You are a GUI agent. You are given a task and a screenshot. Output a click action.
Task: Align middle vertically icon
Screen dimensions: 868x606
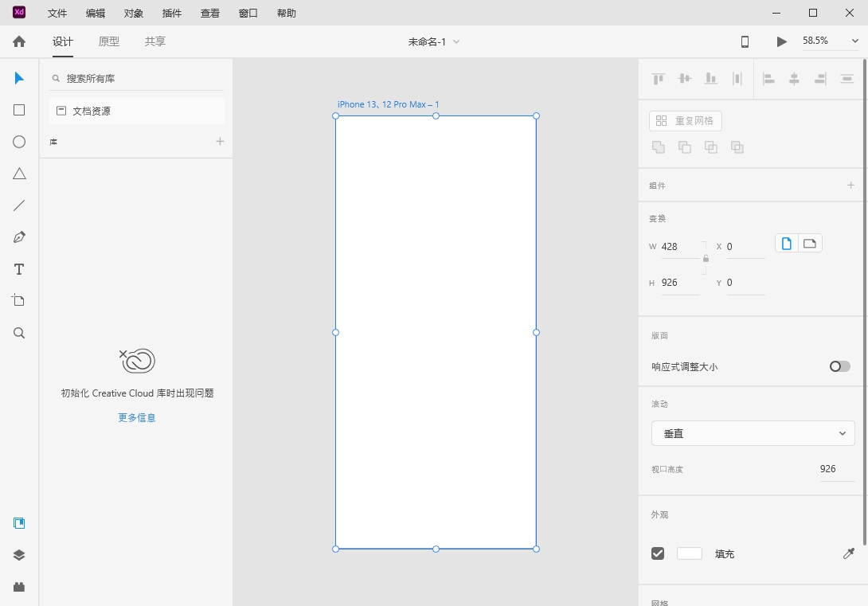click(684, 79)
